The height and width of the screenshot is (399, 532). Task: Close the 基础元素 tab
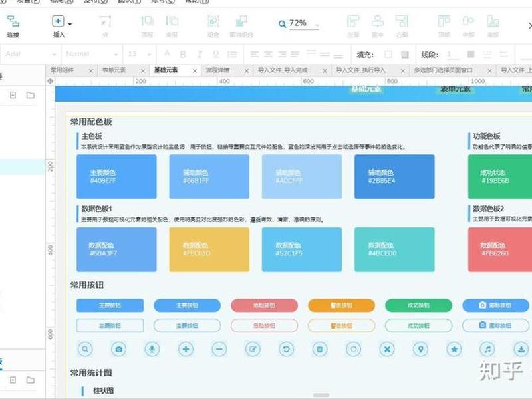[x=195, y=71]
